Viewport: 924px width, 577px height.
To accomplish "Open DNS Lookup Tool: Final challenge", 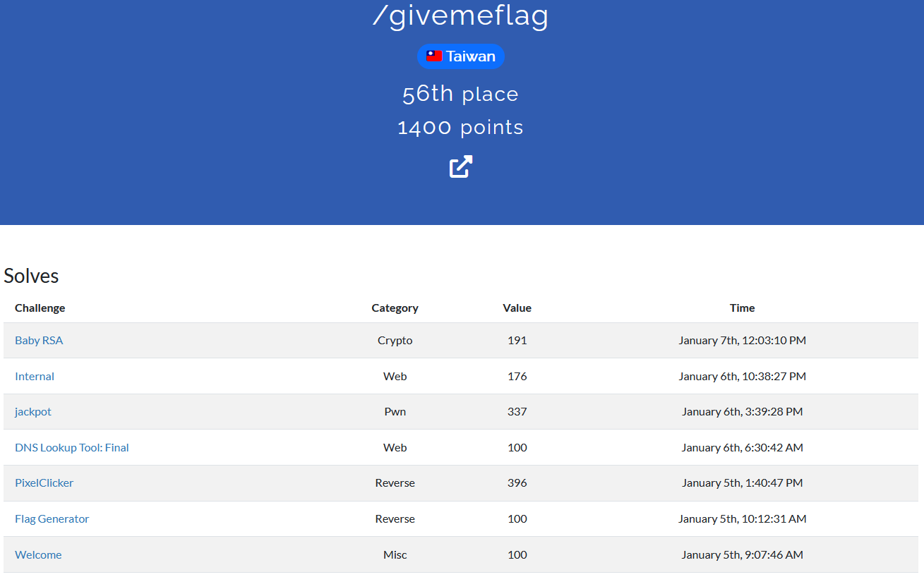I will (72, 447).
